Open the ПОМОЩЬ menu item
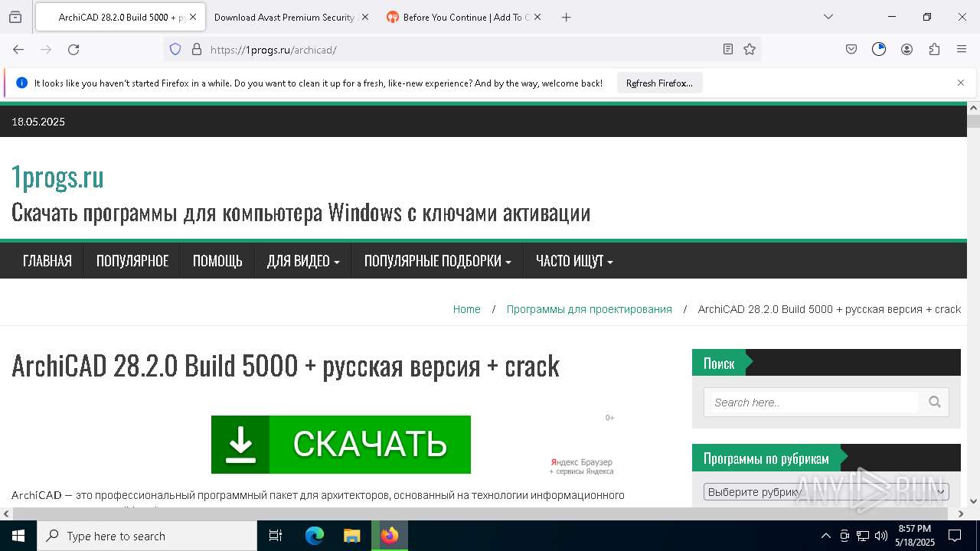Screen dimensions: 980x551 (217, 261)
